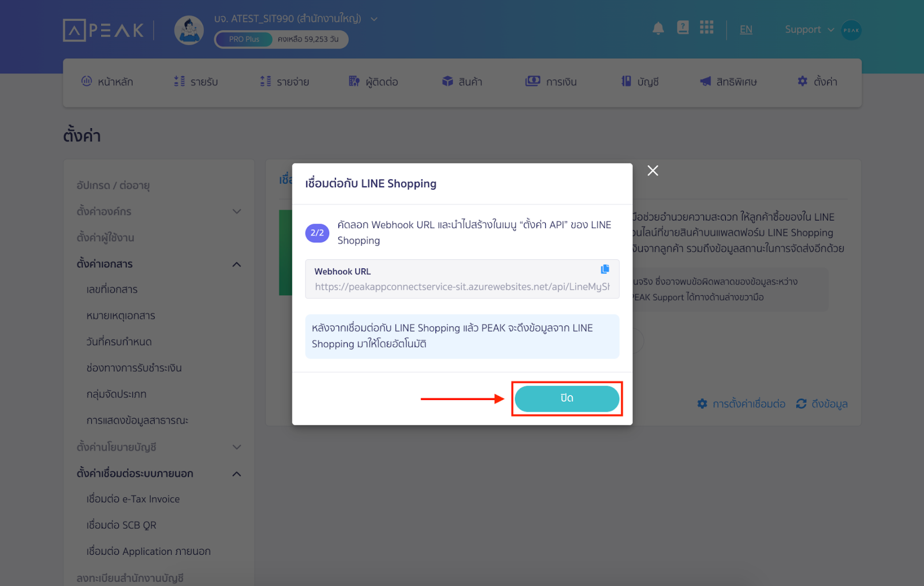Click the sync data refresh icon
Image resolution: width=924 pixels, height=586 pixels.
click(x=801, y=404)
